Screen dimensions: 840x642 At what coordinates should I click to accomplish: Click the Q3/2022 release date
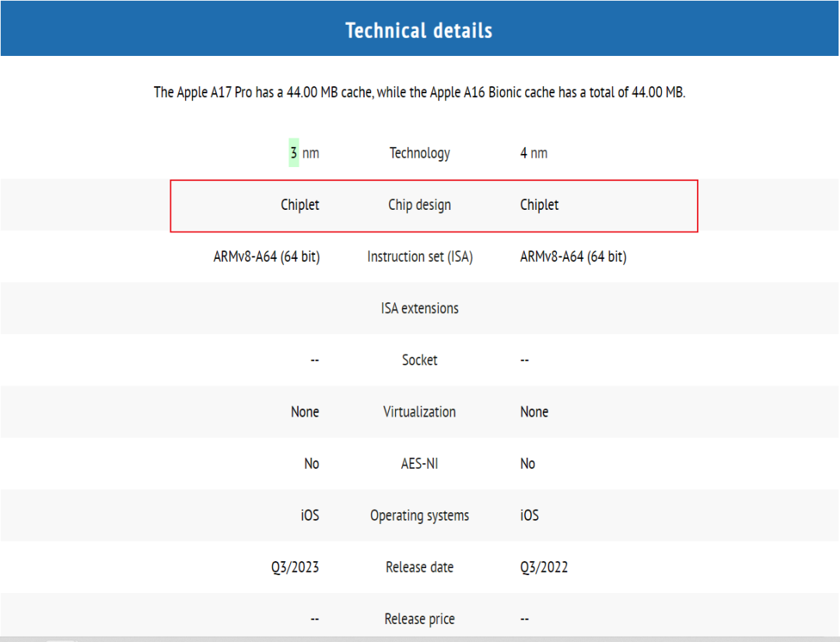pos(544,567)
